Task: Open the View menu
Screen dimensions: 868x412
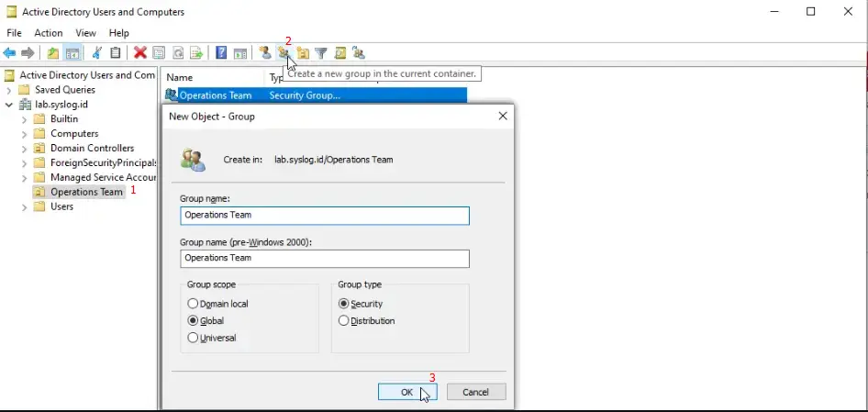Action: click(86, 33)
